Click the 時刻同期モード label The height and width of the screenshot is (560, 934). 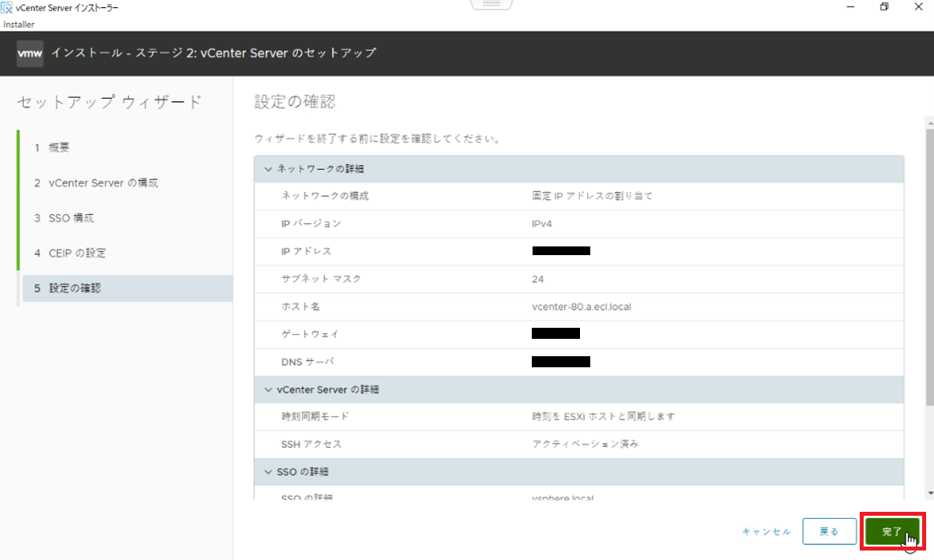pyautogui.click(x=315, y=416)
